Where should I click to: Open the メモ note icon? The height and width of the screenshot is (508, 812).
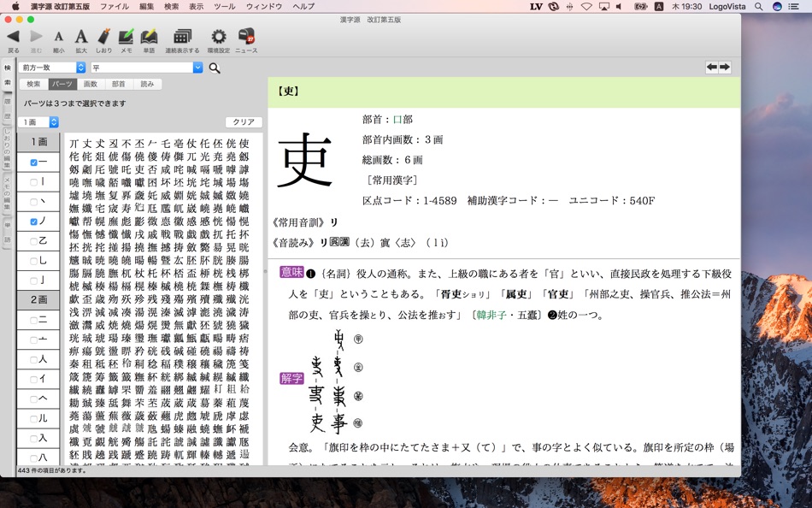click(126, 37)
